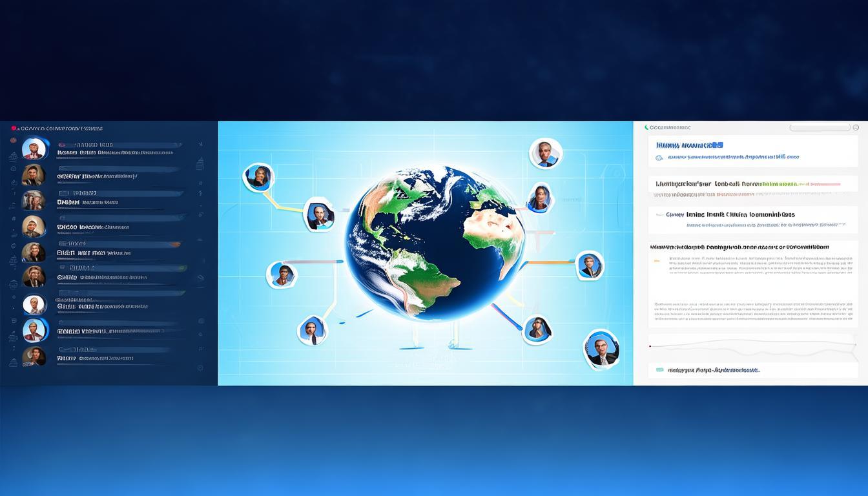Select the last contact avatar in the left list
Viewport: 868px width, 496px height.
34,356
